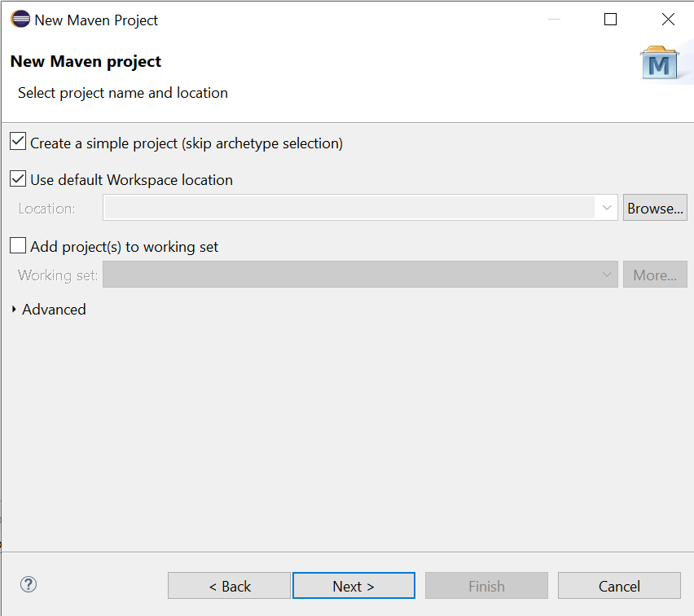Click the Browse... button
The width and height of the screenshot is (694, 616).
tap(655, 207)
